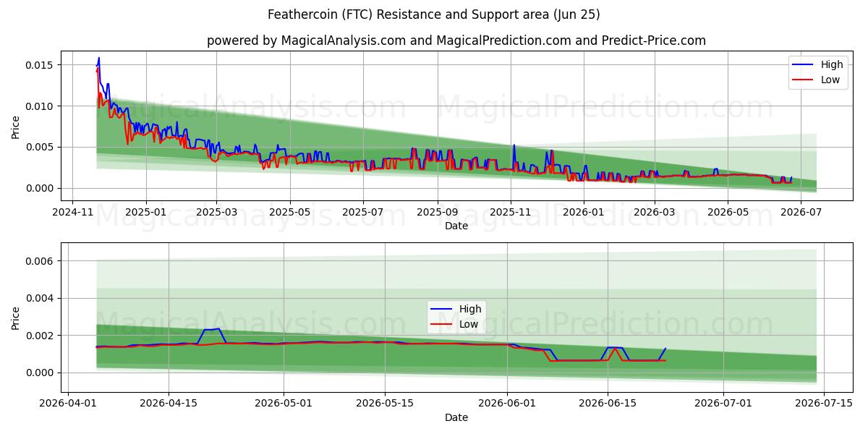Viewport: 868px width, 434px height.
Task: Click the '0.010' y-axis value on the top chart
Action: click(x=40, y=106)
